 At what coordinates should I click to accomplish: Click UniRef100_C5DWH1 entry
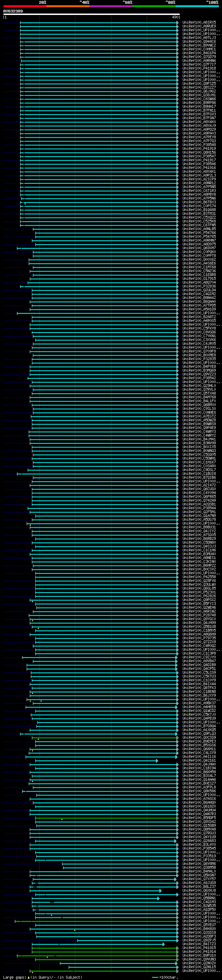pyautogui.click(x=199, y=458)
